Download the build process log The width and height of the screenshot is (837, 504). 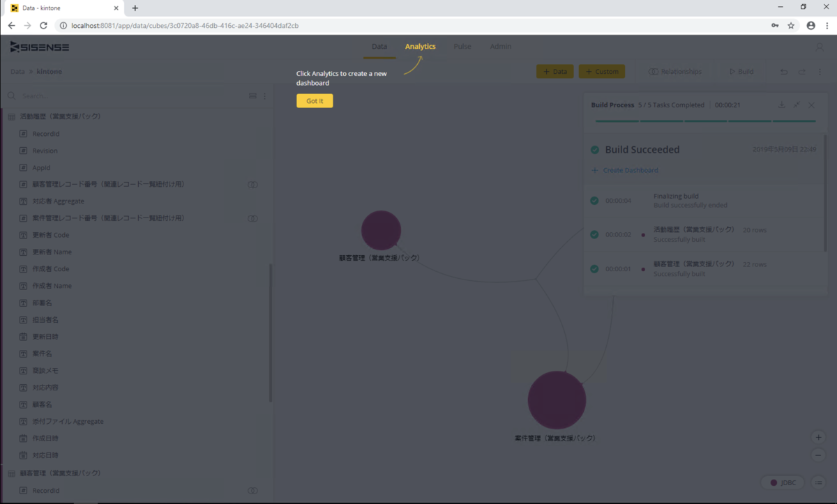pyautogui.click(x=781, y=105)
